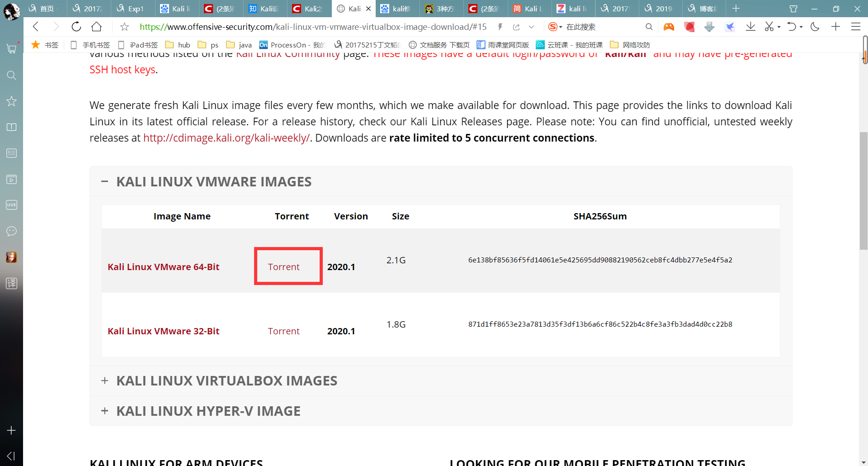The width and height of the screenshot is (868, 466).
Task: Go back to the previous page
Action: [x=36, y=27]
